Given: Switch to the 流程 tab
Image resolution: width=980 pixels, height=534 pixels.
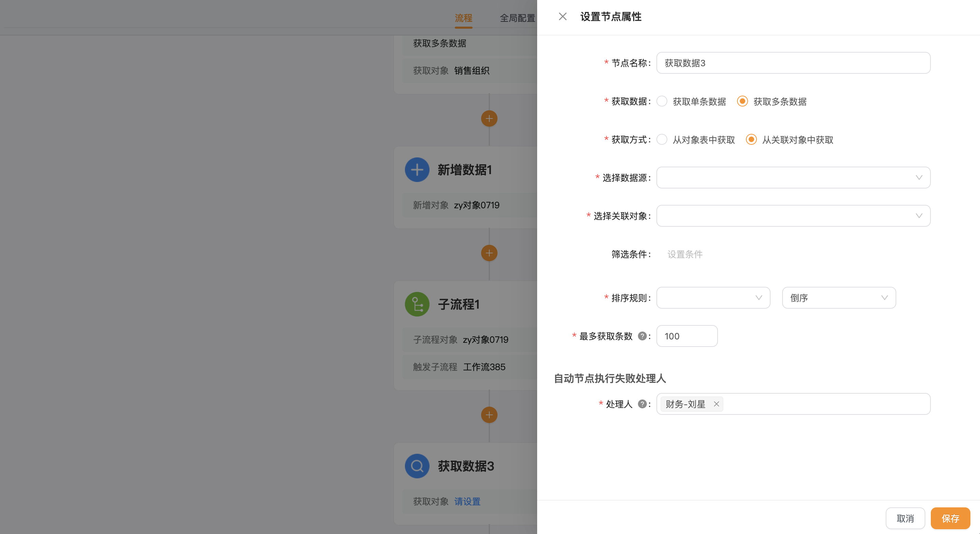Looking at the screenshot, I should pos(463,18).
